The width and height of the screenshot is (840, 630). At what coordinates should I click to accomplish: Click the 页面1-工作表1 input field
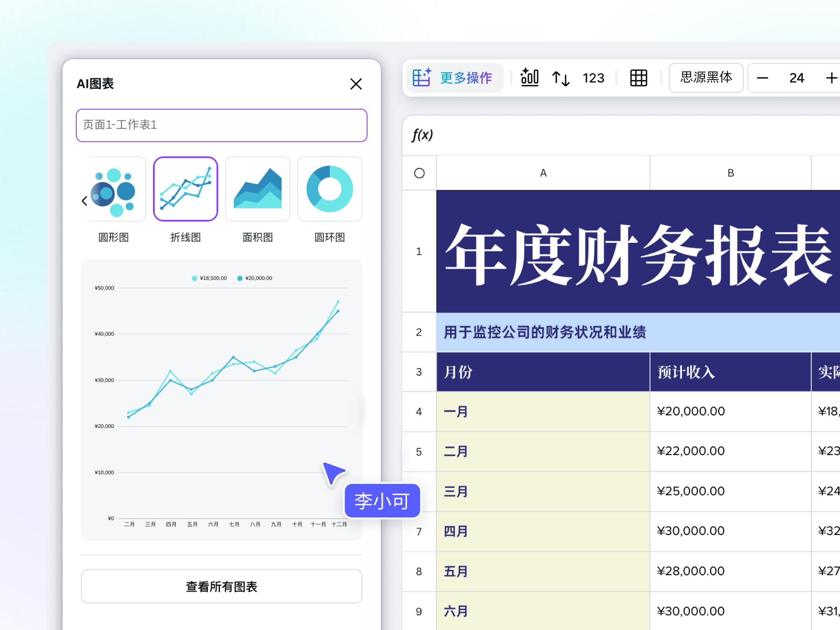tap(221, 125)
